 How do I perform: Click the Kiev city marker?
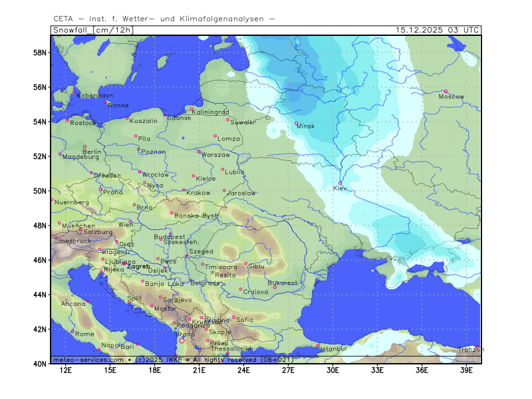tap(340, 183)
